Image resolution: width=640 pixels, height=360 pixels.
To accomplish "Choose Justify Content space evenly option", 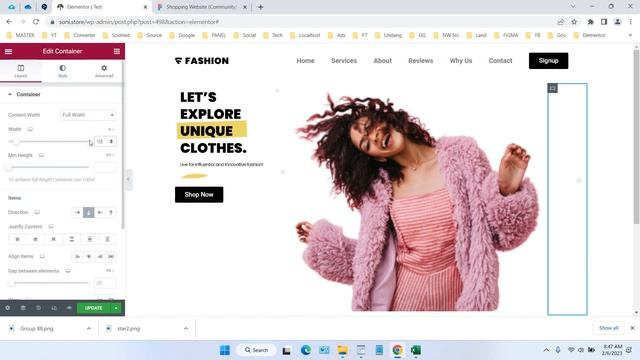I will 108,239.
